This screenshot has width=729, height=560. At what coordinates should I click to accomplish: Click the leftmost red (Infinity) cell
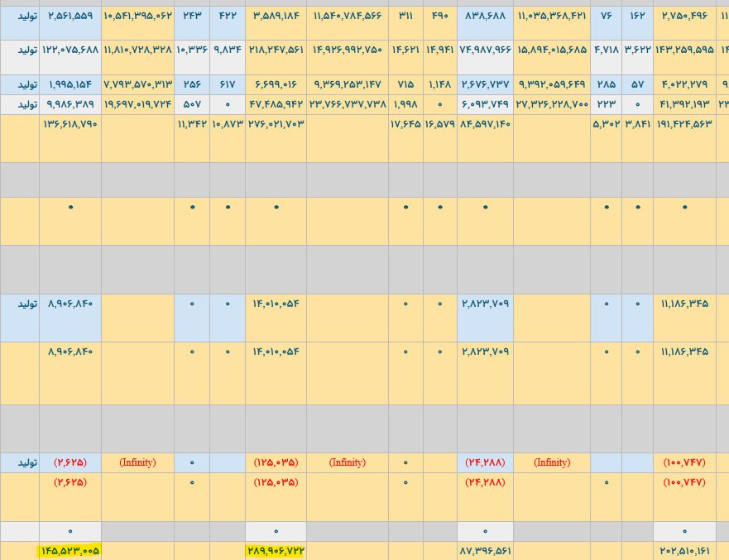pos(137,462)
